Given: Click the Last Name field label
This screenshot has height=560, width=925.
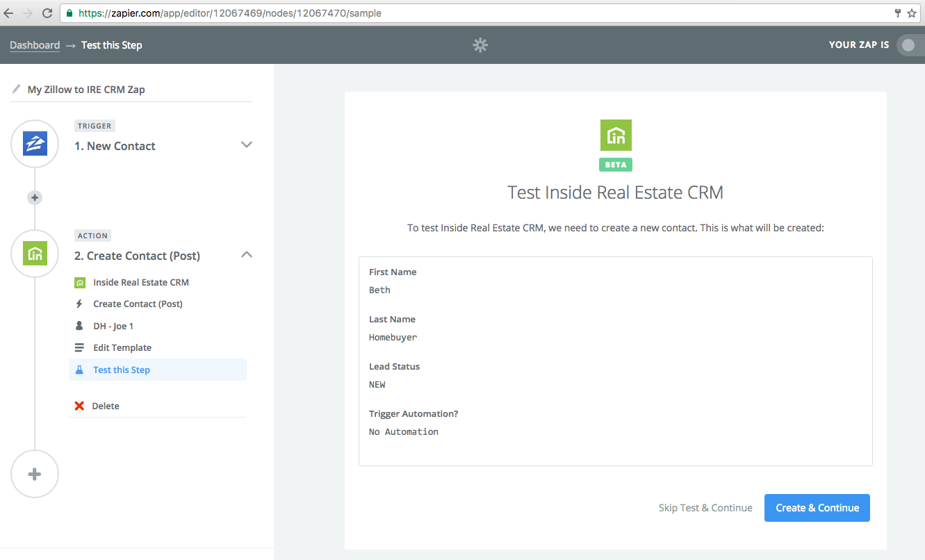Looking at the screenshot, I should point(392,319).
